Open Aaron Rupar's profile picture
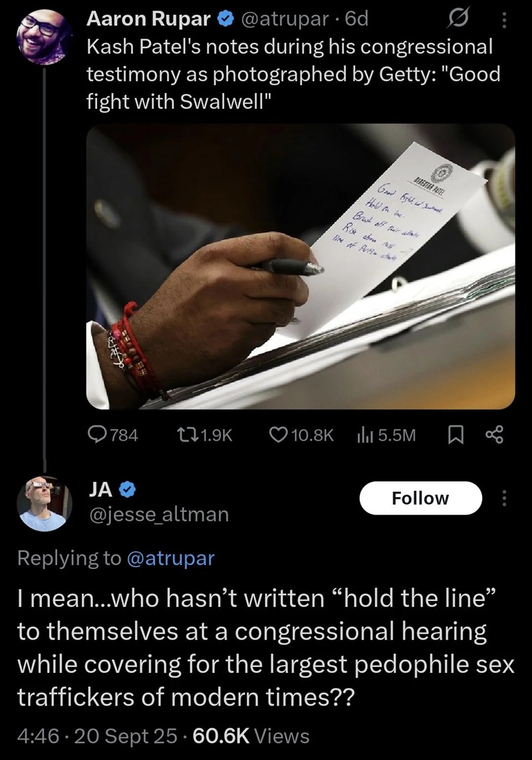Viewport: 532px width, 760px height. 44,37
